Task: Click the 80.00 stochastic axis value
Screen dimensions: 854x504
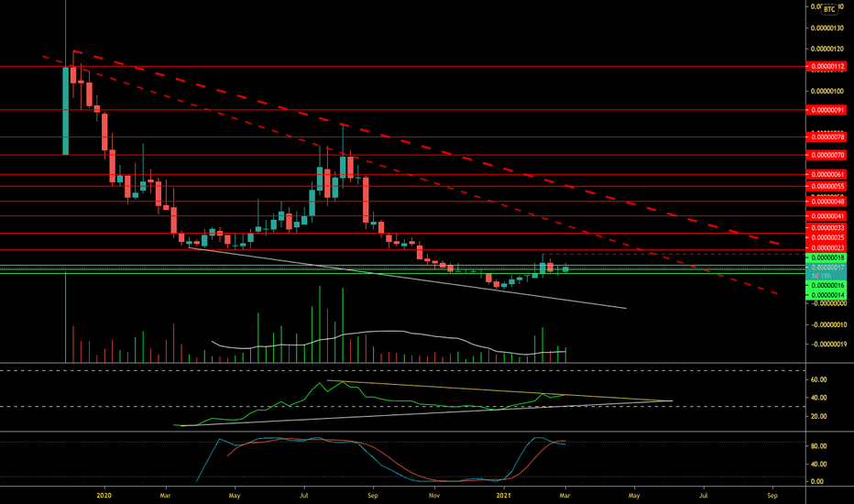Action: point(818,446)
